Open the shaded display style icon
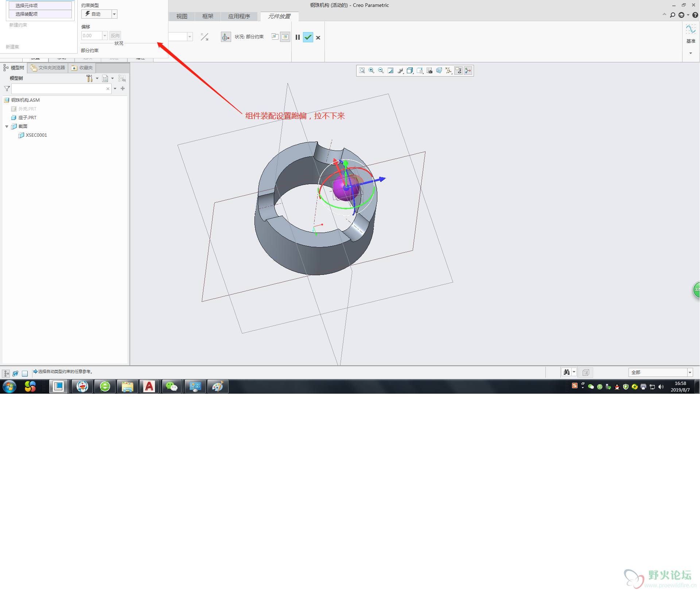 [x=400, y=71]
